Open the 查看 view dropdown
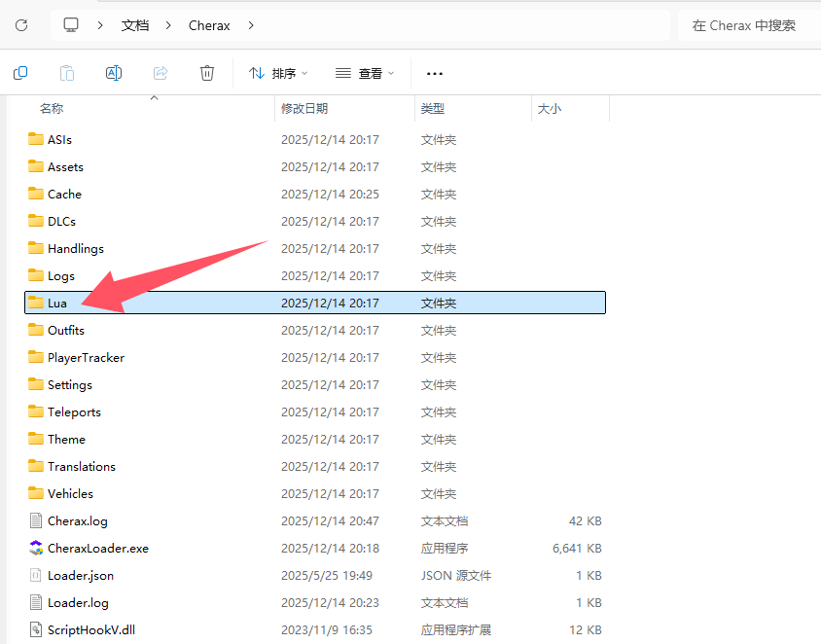The width and height of the screenshot is (821, 644). 363,73
